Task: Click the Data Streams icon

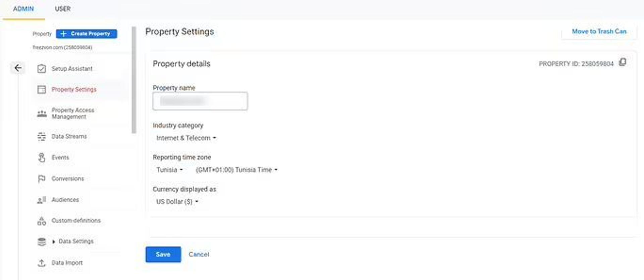Action: [x=42, y=137]
